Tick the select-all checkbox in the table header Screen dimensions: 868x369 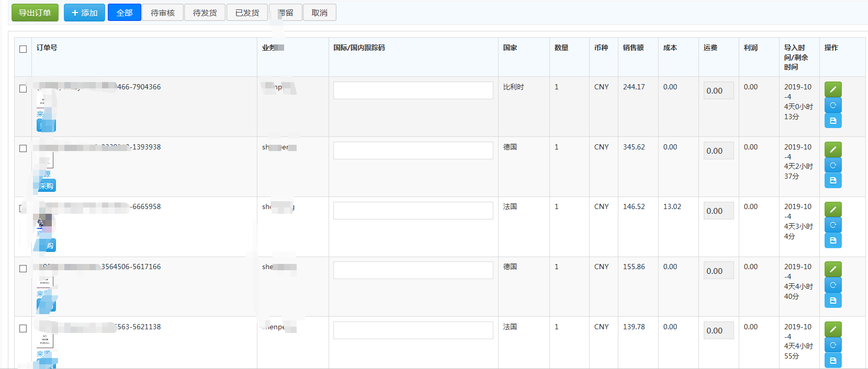(23, 49)
